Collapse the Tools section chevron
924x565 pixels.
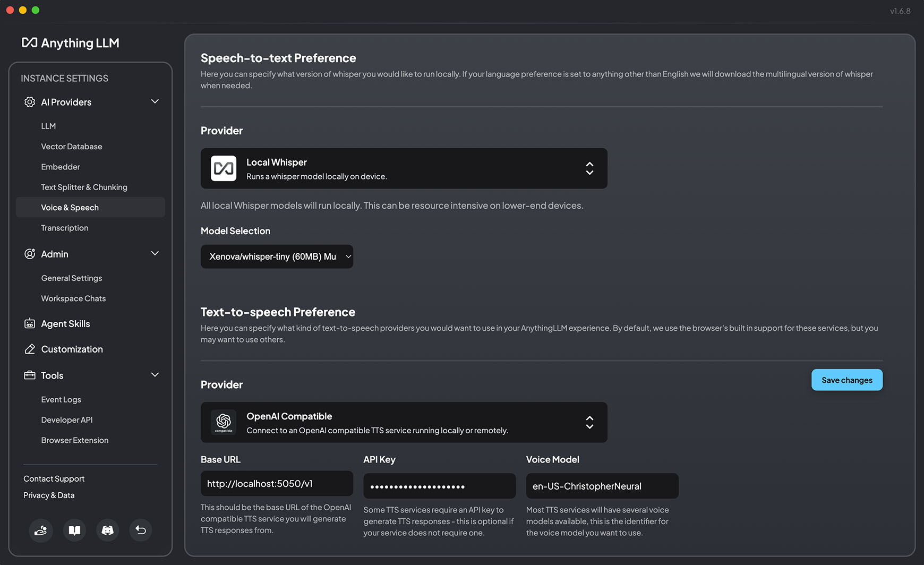155,375
